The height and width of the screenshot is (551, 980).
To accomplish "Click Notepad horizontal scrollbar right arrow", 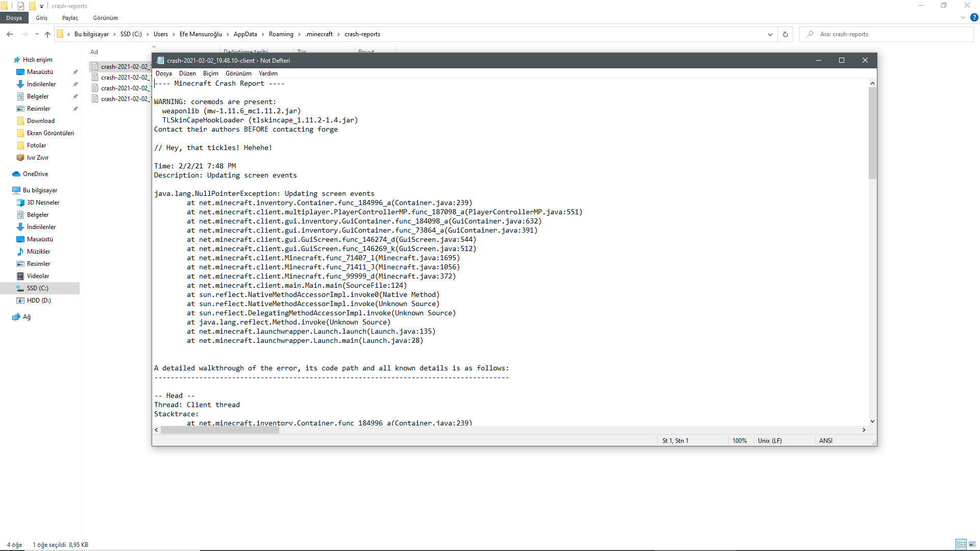I will tap(864, 430).
